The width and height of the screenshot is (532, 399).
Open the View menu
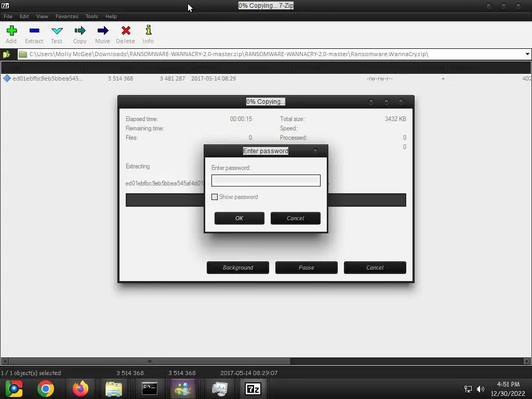point(42,16)
